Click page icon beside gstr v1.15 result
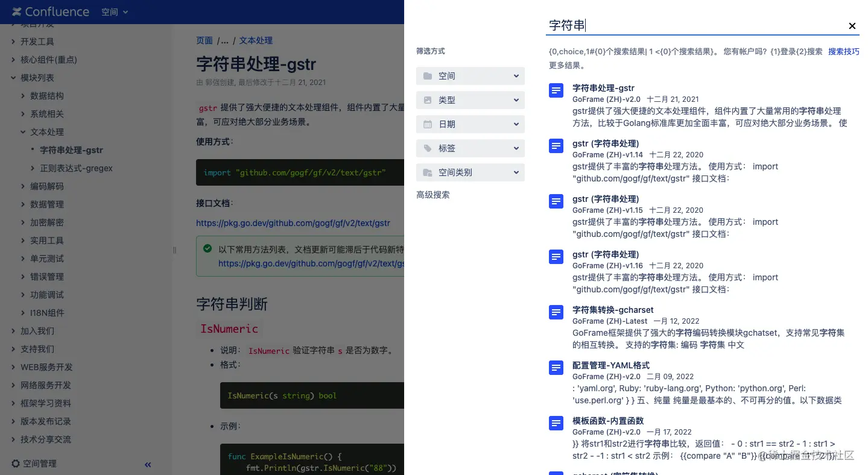868x475 pixels. (556, 201)
